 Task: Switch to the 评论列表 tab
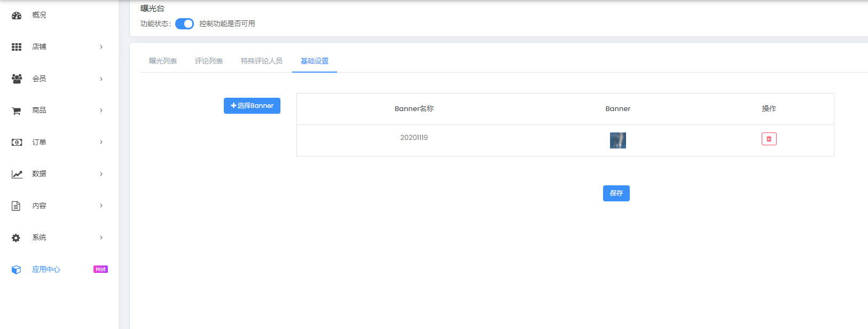coord(209,61)
